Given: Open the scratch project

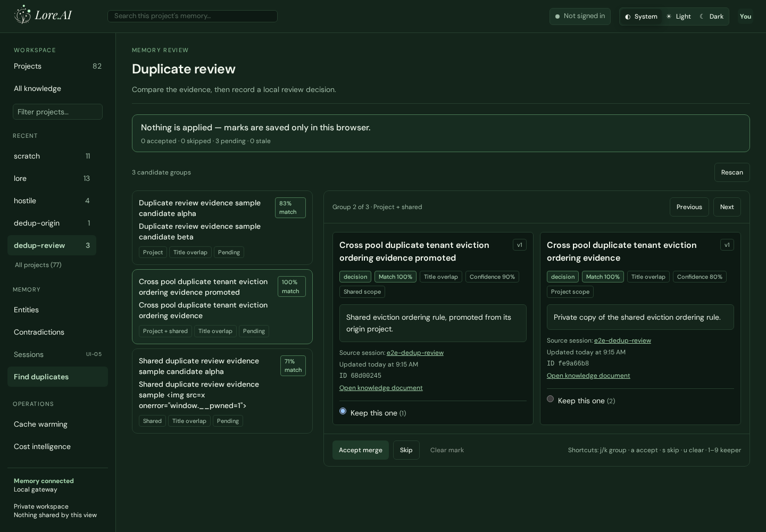Looking at the screenshot, I should [x=52, y=156].
